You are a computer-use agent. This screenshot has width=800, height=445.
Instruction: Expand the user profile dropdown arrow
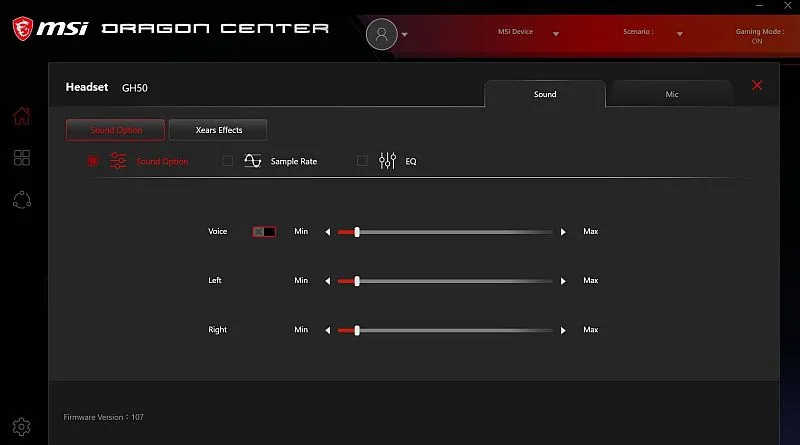[405, 35]
